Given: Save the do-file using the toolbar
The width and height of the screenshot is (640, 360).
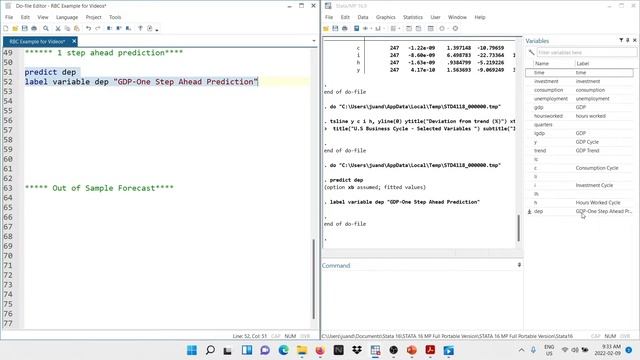Looking at the screenshot, I should [24, 29].
